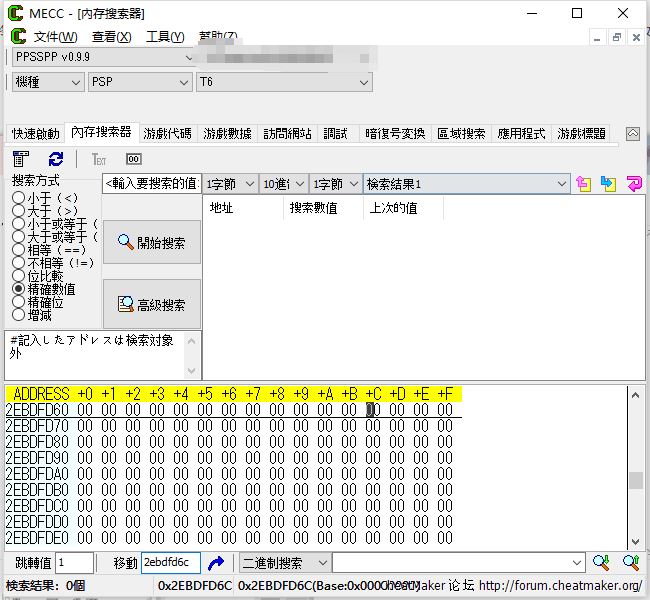Select the 小于 (<) search method

18,199
